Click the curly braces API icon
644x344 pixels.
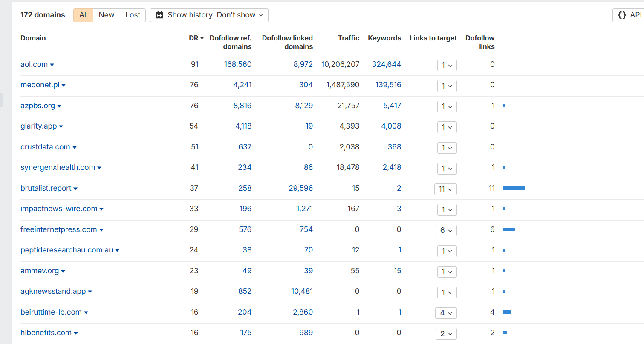[622, 15]
